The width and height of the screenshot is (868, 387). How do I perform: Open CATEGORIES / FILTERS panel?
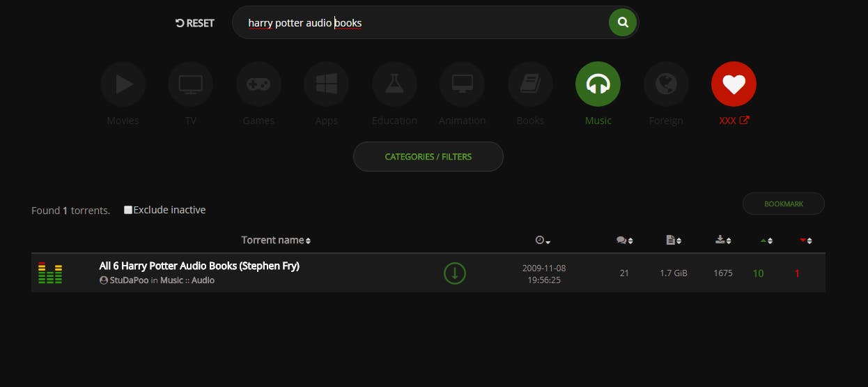click(x=428, y=156)
